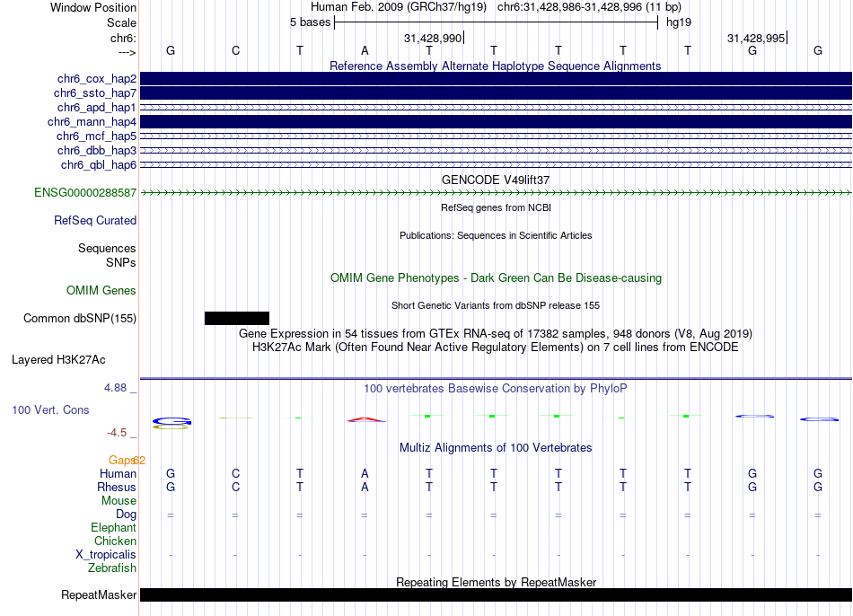Click the 31,428,995 position marker

pyautogui.click(x=756, y=38)
